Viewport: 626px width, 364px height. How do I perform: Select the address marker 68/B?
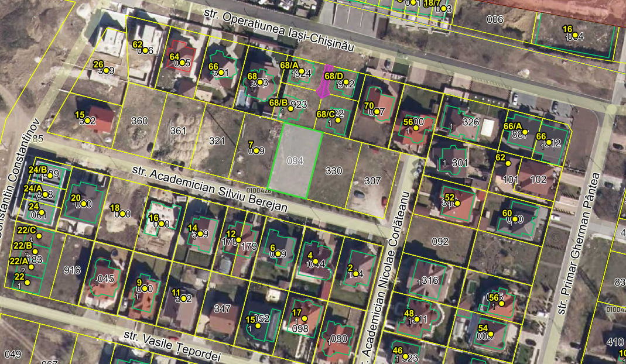[x=290, y=109]
